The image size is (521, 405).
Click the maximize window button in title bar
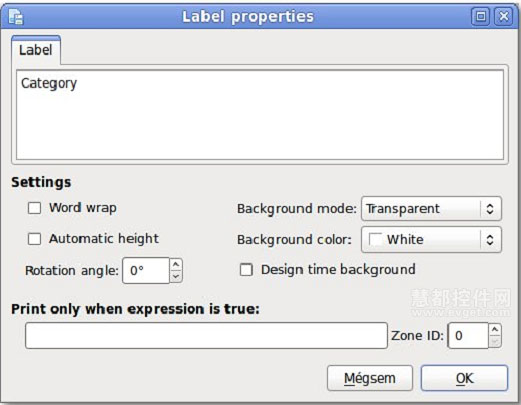coord(480,16)
